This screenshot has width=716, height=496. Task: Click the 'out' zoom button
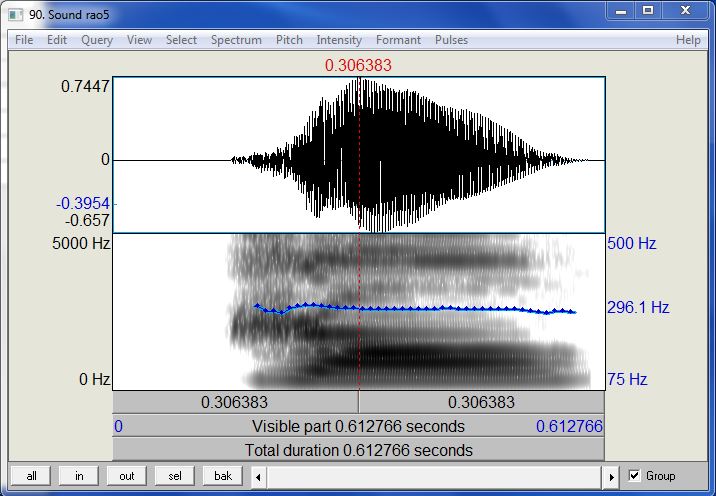click(126, 476)
